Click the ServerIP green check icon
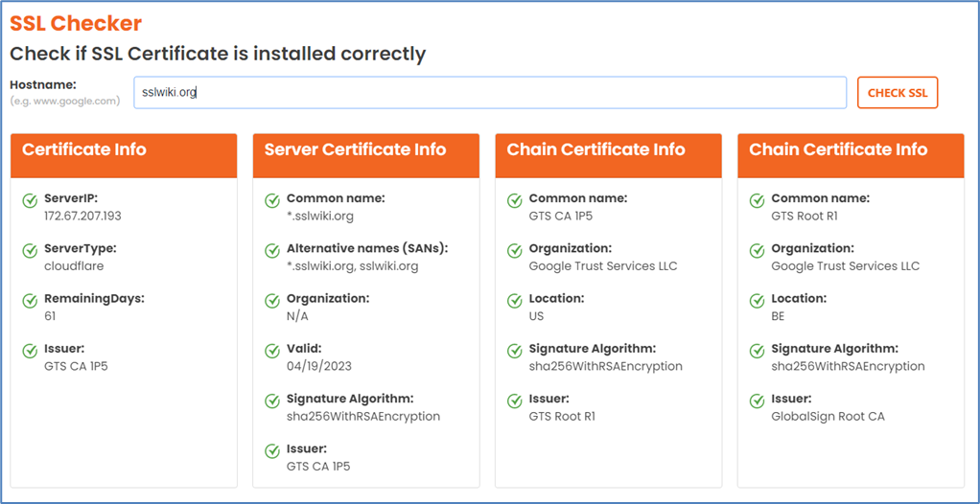Screen dimensions: 980x504 (30, 200)
